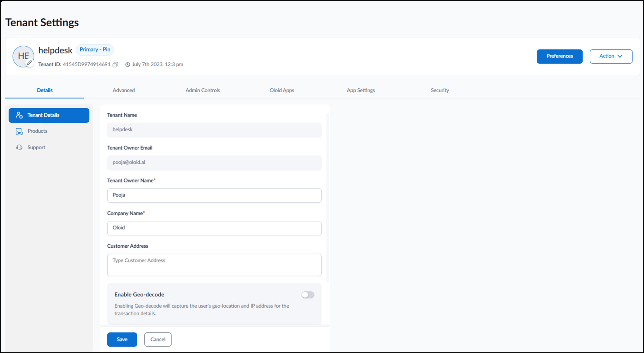Click the 'July 7th 2023, 12:3 pm' timestamp
Viewport: 644px width, 353px height.
pos(157,65)
